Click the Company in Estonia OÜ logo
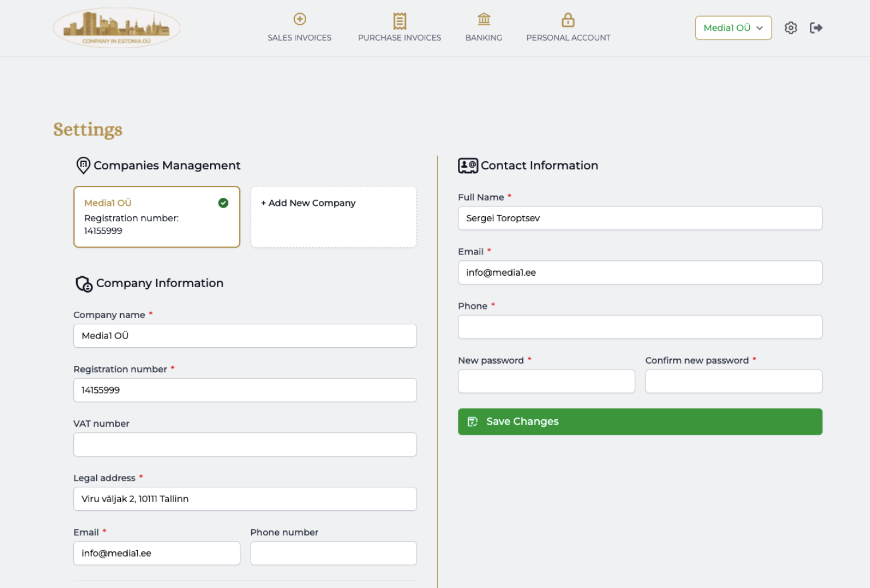The height and width of the screenshot is (588, 870). (116, 27)
